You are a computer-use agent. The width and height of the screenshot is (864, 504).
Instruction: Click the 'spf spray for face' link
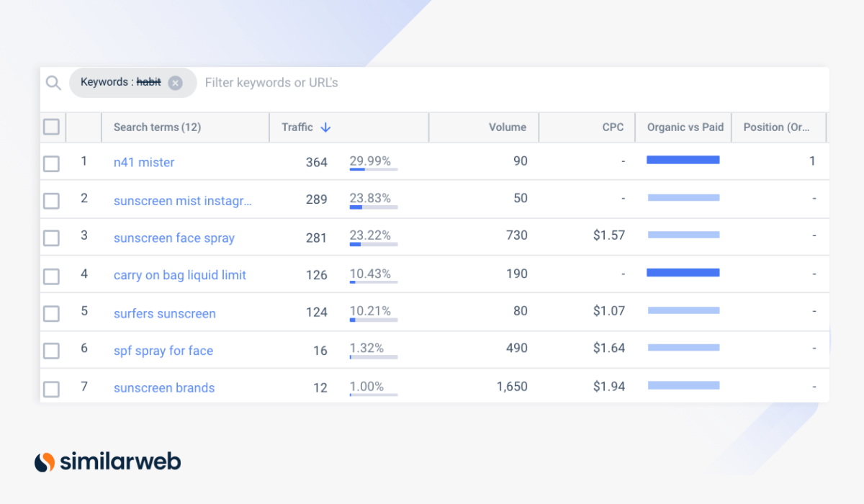(x=163, y=351)
